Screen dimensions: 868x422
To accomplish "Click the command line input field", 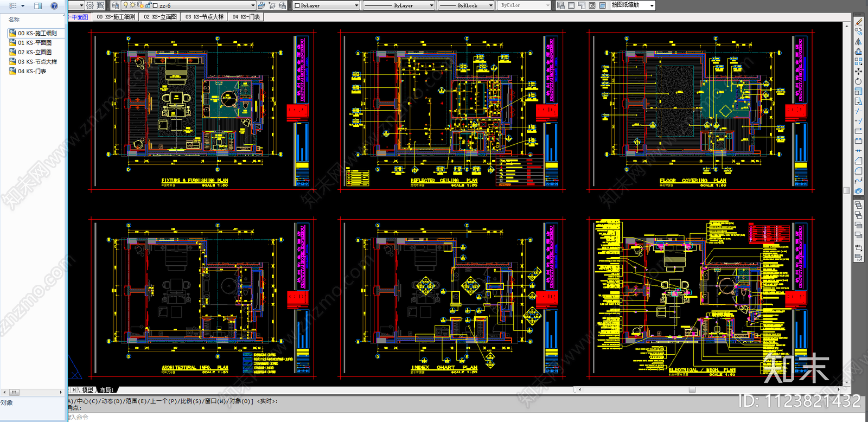I will point(467,417).
